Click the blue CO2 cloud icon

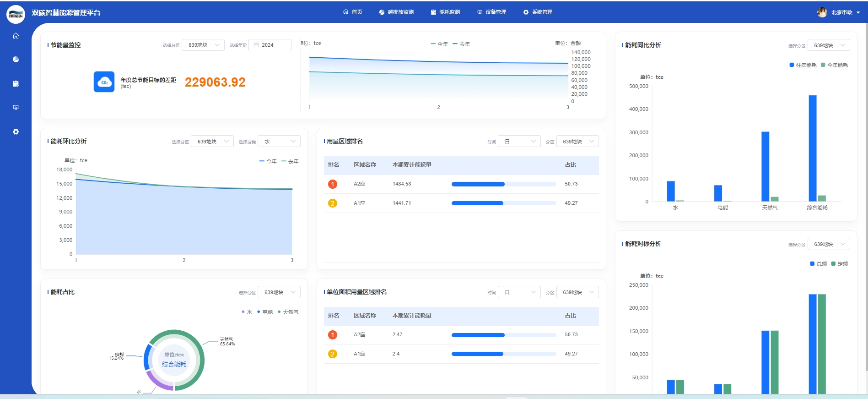point(104,82)
